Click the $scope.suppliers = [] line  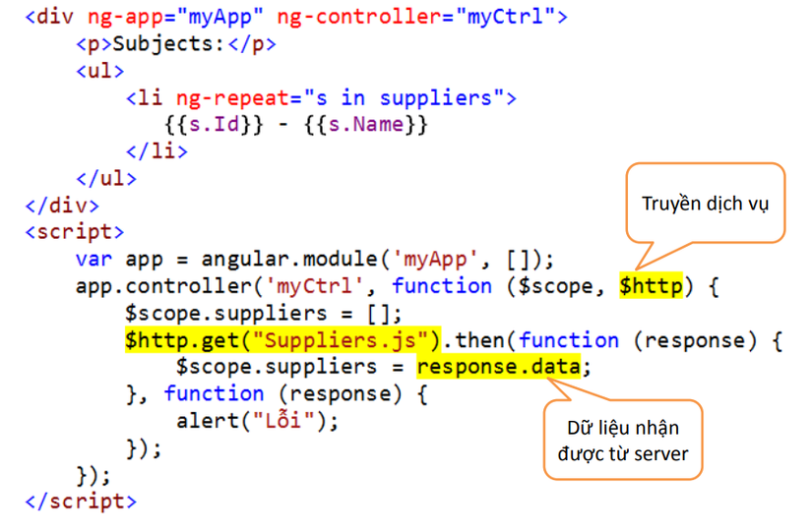(264, 313)
